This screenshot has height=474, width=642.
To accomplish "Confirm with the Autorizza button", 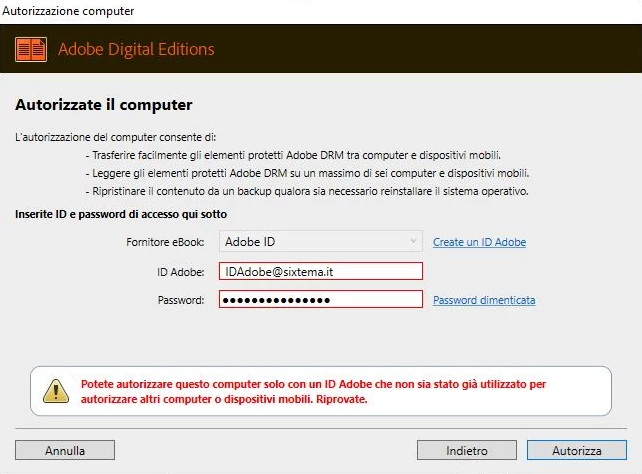I will (x=577, y=450).
